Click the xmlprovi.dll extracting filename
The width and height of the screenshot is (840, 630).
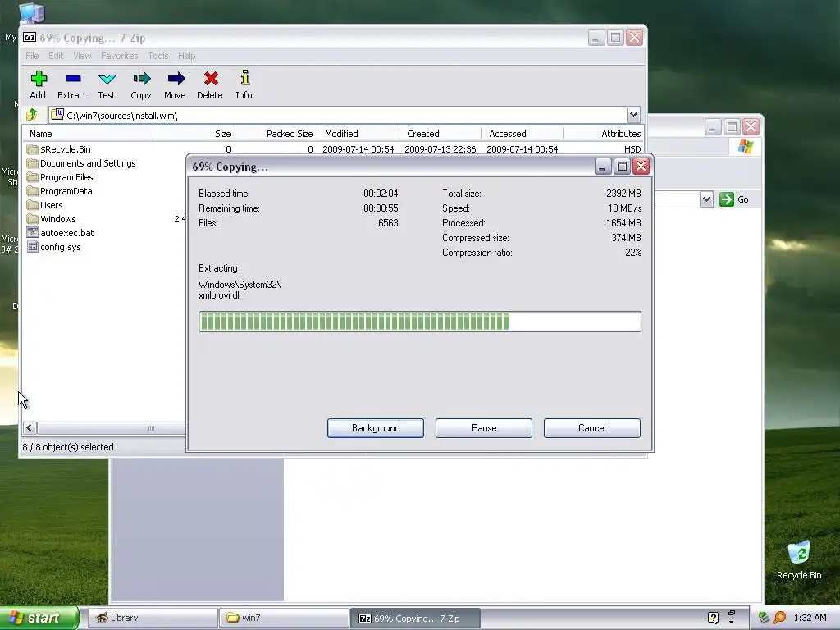220,295
